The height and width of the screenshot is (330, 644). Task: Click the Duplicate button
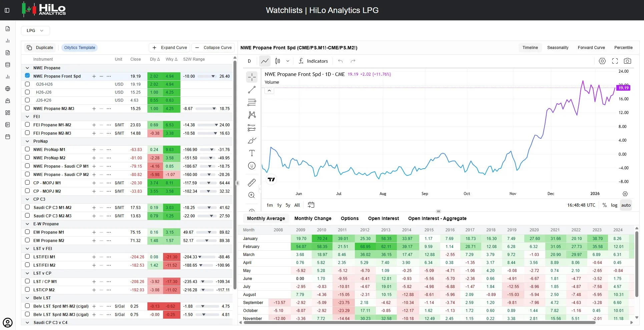click(x=40, y=48)
